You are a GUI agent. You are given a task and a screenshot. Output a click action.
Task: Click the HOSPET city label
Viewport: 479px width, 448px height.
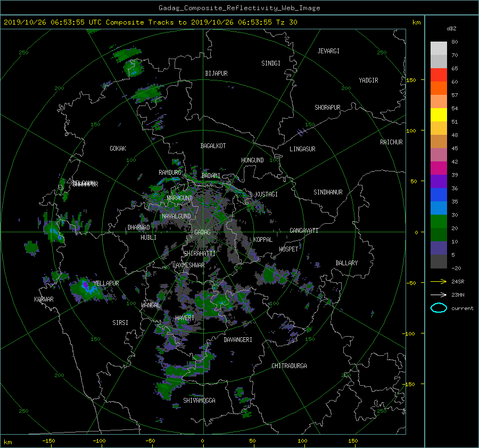point(288,249)
